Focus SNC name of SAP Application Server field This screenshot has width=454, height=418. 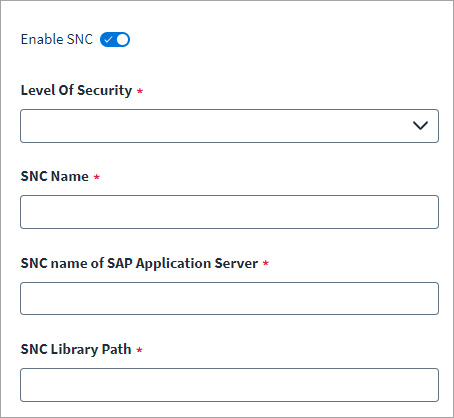click(x=229, y=298)
